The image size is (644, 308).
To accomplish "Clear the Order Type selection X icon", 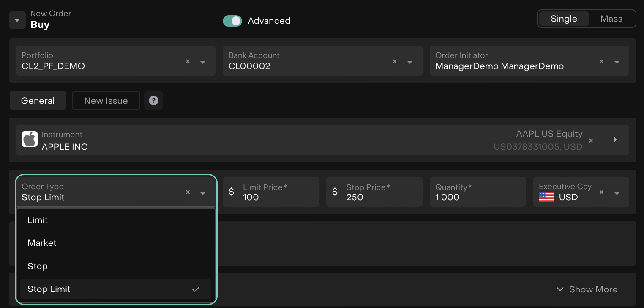I will tap(188, 192).
